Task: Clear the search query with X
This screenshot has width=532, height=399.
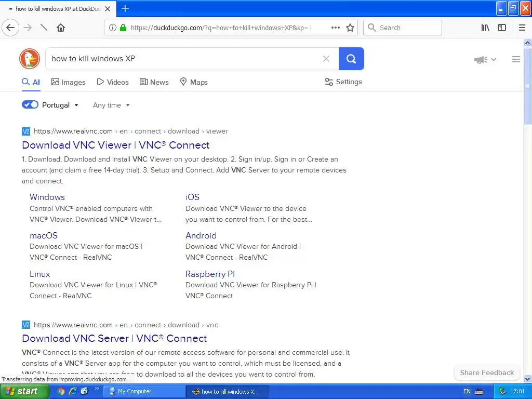Action: [x=326, y=59]
